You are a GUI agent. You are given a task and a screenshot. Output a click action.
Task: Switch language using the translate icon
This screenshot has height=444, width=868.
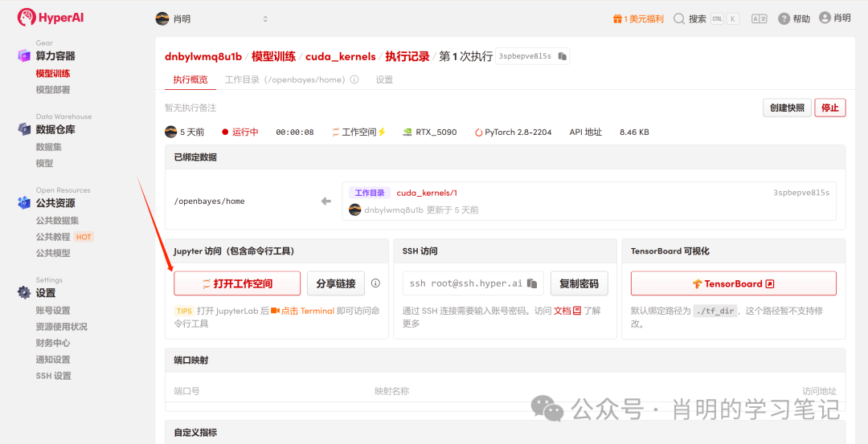click(759, 18)
